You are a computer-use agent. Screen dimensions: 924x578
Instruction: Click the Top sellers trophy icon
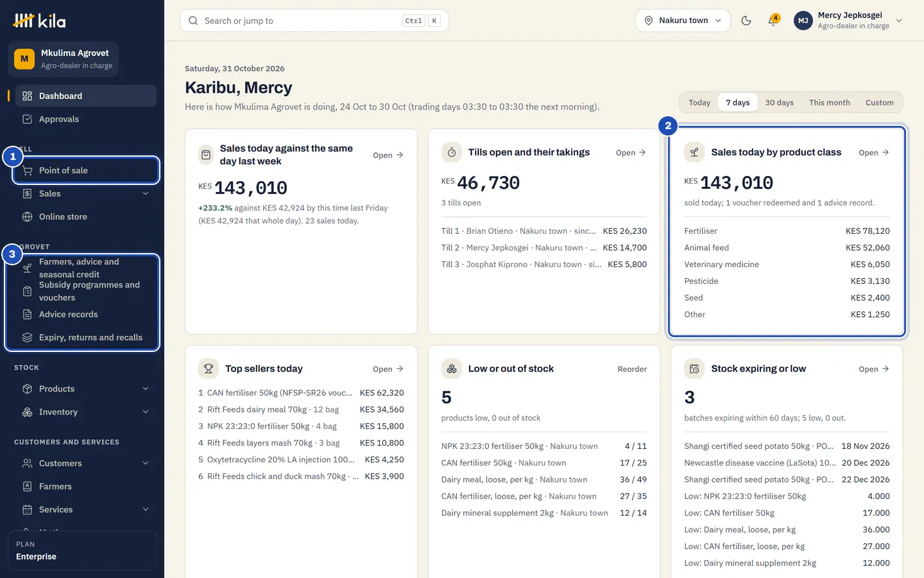[209, 369]
